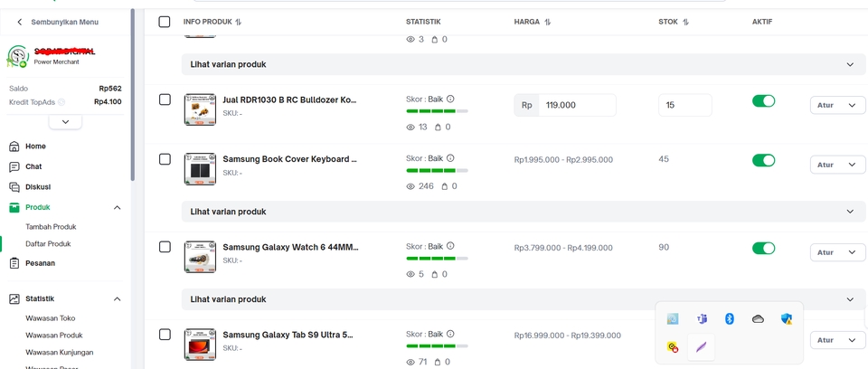Viewport: 868px width, 369px height.
Task: Click the Pesanan clipboard icon
Action: coord(14,264)
